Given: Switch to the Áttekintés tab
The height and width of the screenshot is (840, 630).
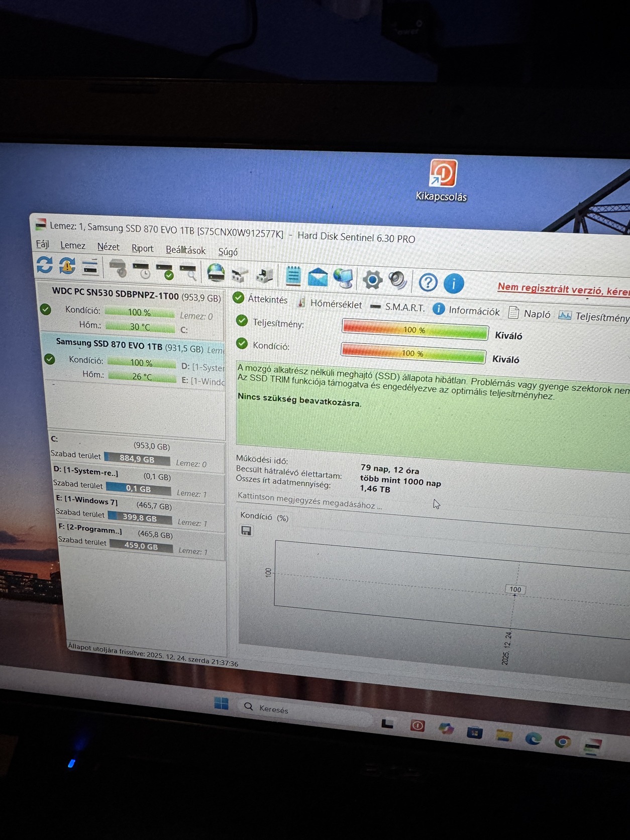Looking at the screenshot, I should click(x=260, y=298).
